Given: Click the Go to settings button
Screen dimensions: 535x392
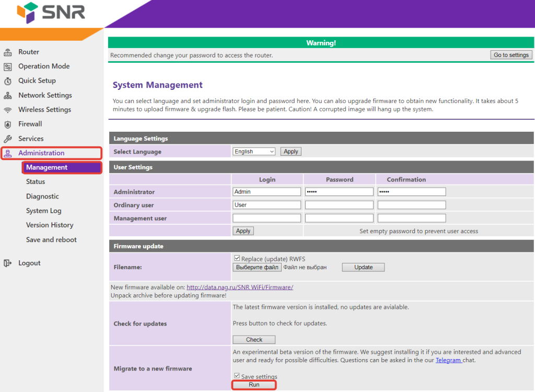Looking at the screenshot, I should (511, 55).
